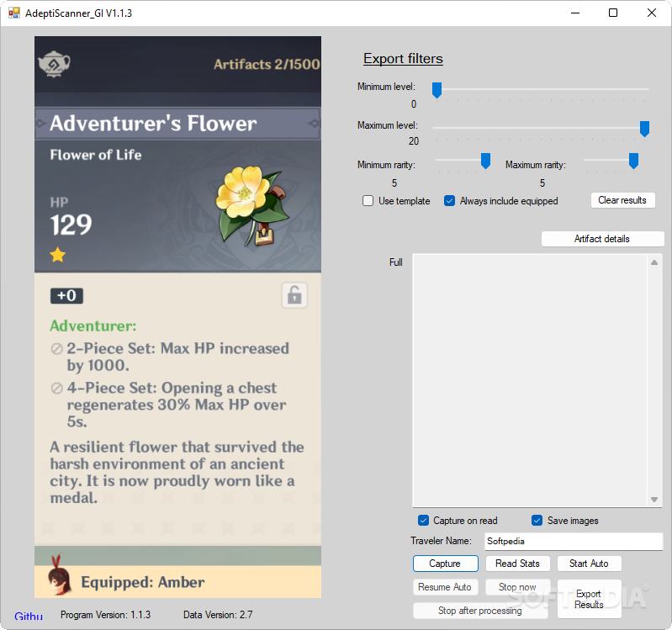The height and width of the screenshot is (630, 672).
Task: Click the Program Version: 1.1.3 text
Action: [105, 615]
